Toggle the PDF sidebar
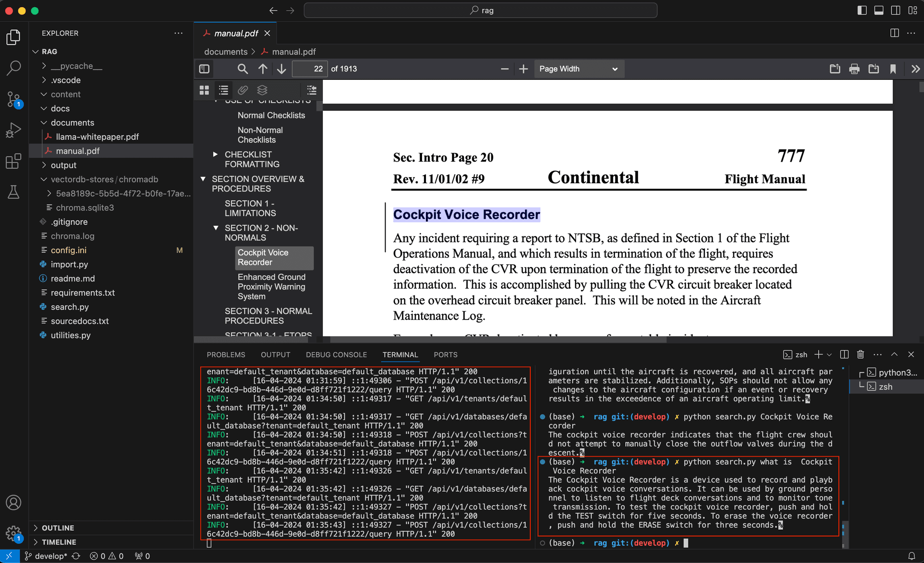Screen dimensions: 924x563 (204, 69)
